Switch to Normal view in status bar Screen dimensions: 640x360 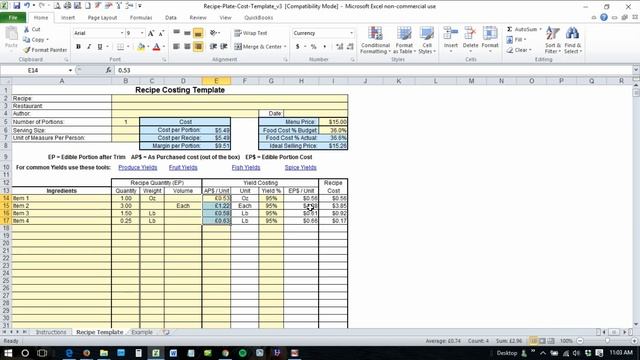coord(533,341)
